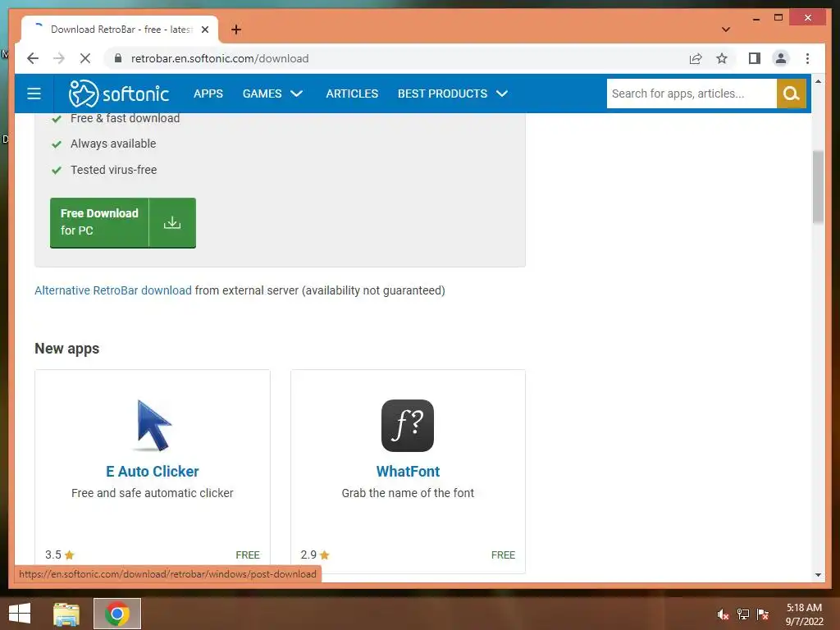840x630 pixels.
Task: Open the network tray icon
Action: pyautogui.click(x=743, y=614)
